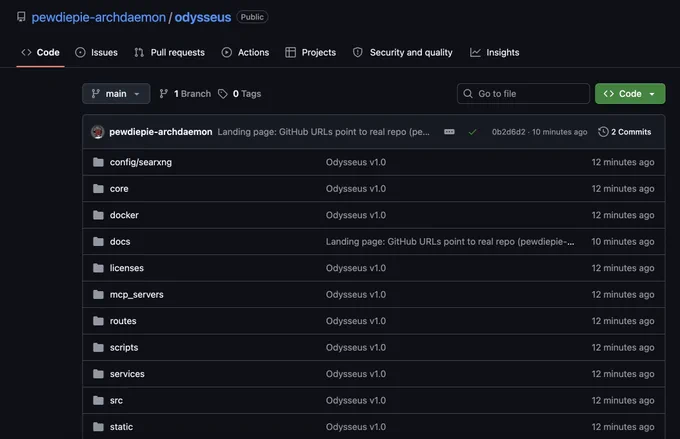Image resolution: width=680 pixels, height=439 pixels.
Task: Click the pewdiepie-archdaemon avatar in commit row
Action: (98, 132)
